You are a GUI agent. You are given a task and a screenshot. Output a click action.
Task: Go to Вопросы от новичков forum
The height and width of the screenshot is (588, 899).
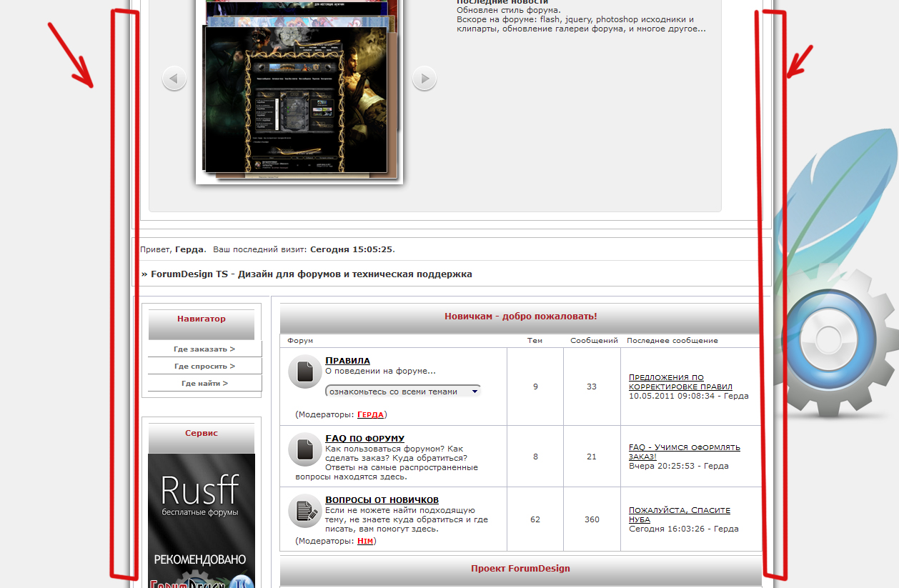pyautogui.click(x=382, y=500)
